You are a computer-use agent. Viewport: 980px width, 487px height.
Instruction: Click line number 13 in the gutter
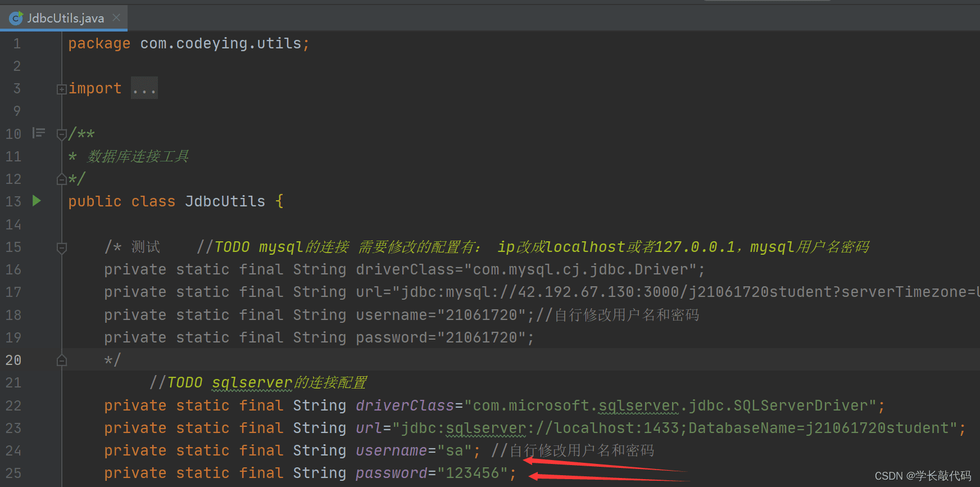pyautogui.click(x=13, y=201)
